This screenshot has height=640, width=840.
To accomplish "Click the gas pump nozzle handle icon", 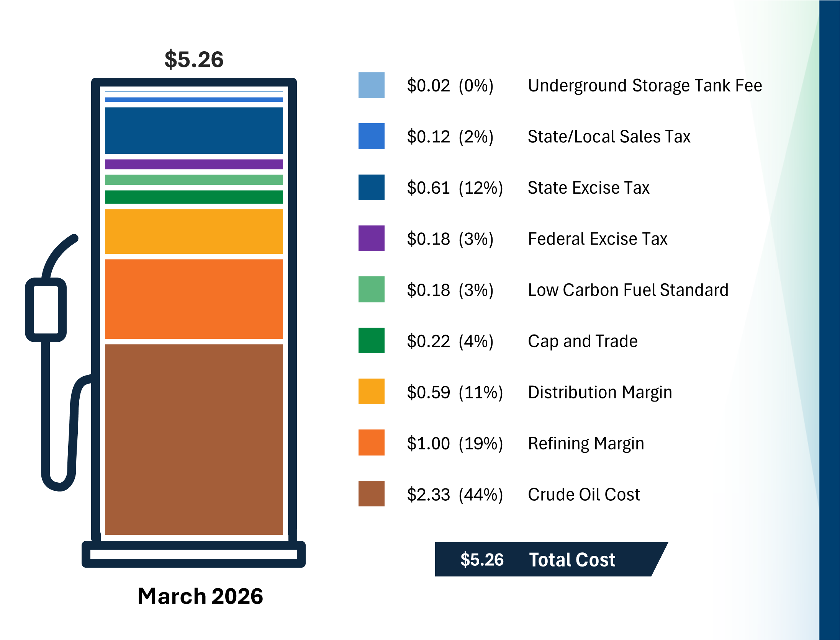I will click(x=46, y=310).
